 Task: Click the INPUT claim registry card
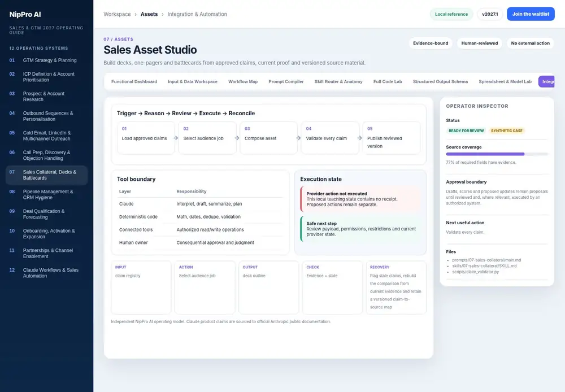(141, 288)
